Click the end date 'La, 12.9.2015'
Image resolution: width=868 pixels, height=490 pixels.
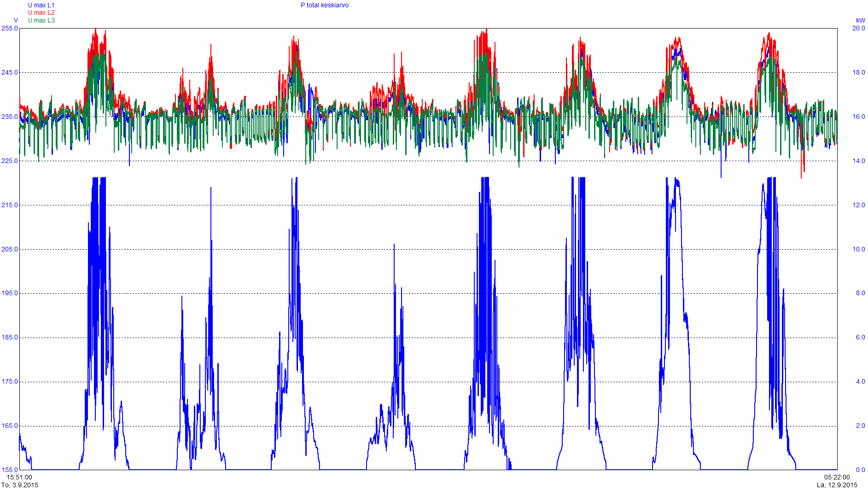point(837,485)
